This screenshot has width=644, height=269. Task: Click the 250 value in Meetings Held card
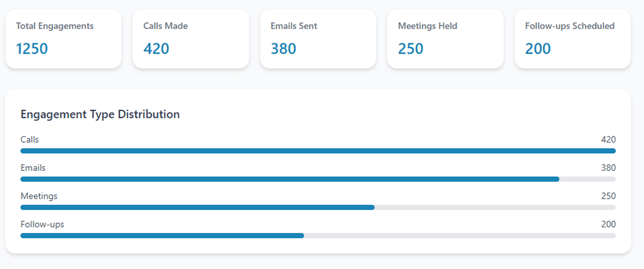(x=410, y=49)
